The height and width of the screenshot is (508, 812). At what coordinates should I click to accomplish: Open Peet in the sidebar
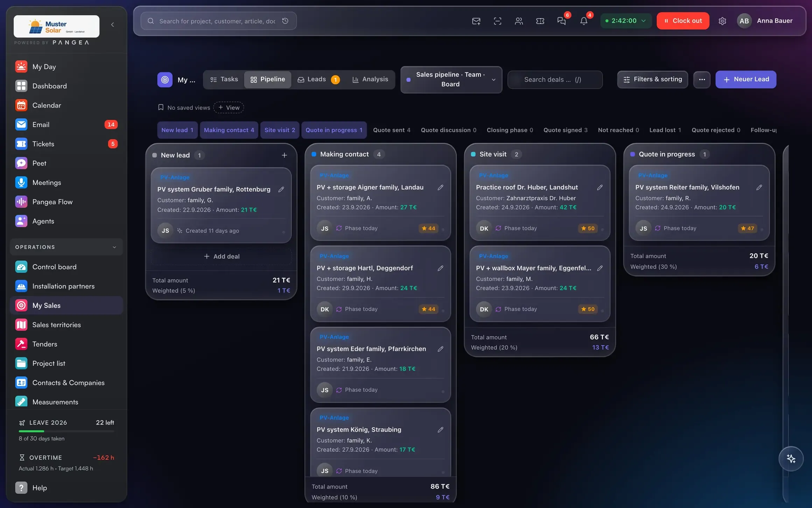click(x=66, y=163)
